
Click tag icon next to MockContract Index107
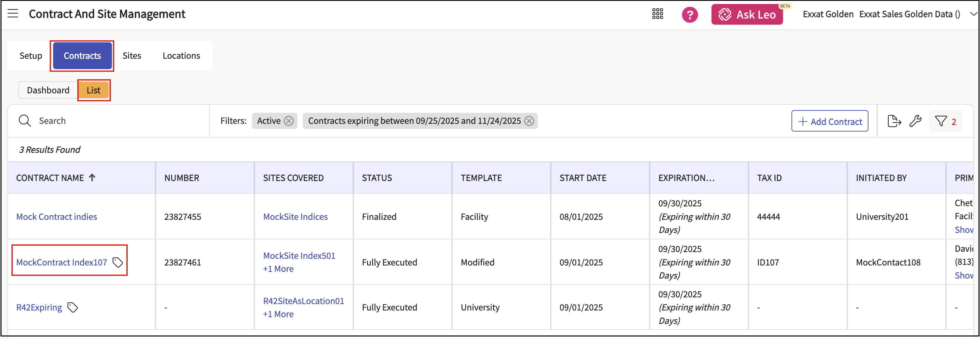click(118, 262)
